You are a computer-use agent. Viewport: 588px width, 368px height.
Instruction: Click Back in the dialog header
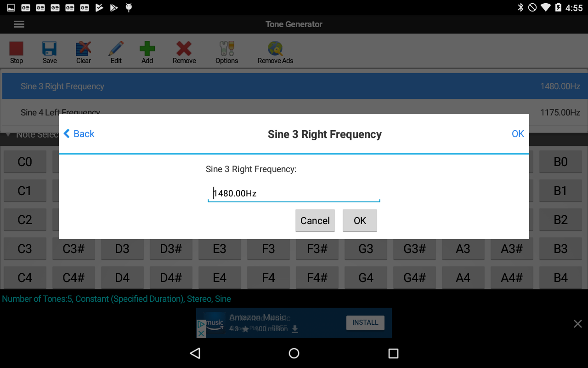coord(78,134)
